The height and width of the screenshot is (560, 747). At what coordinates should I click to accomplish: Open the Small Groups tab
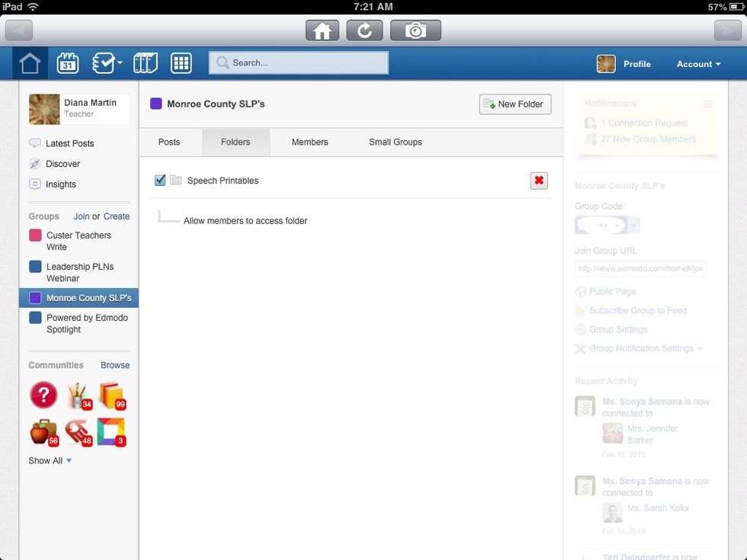coord(396,142)
